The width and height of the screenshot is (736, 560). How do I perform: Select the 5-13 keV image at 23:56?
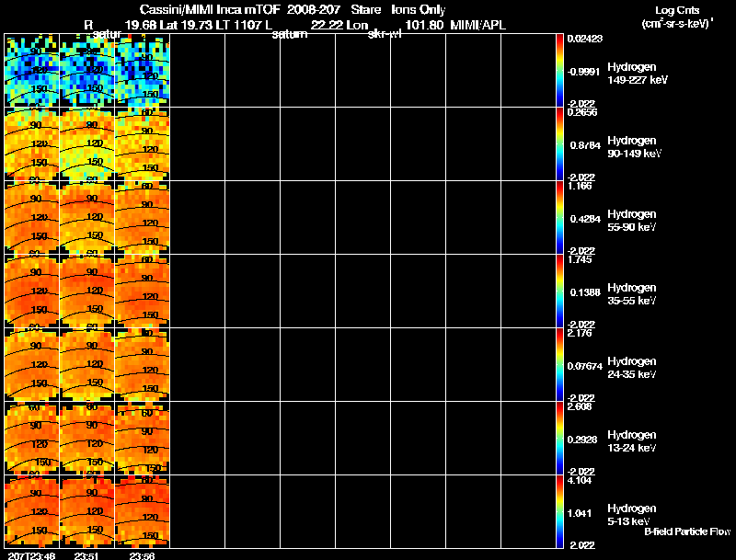coord(142,512)
